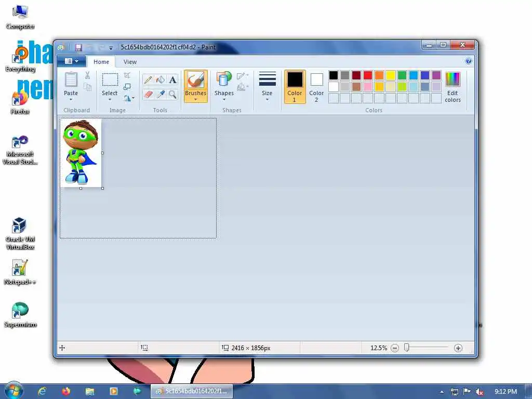The width and height of the screenshot is (532, 399).
Task: Click the Oracle VM VirtualBox desktop icon
Action: pyautogui.click(x=20, y=233)
